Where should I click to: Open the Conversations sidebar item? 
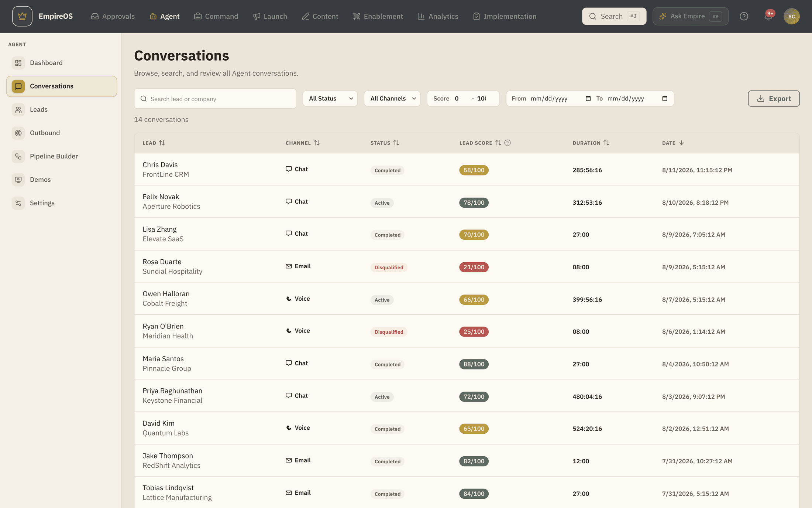point(62,86)
